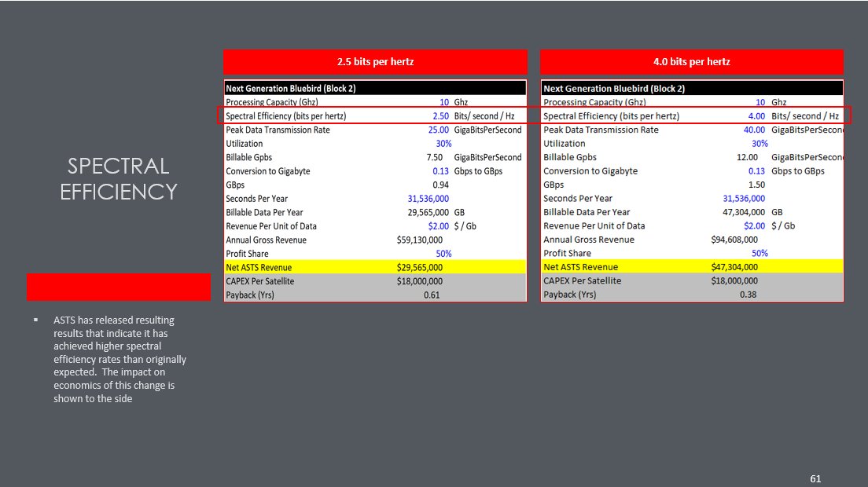Click the payback value 0.61
The height and width of the screenshot is (487, 868).
[432, 295]
